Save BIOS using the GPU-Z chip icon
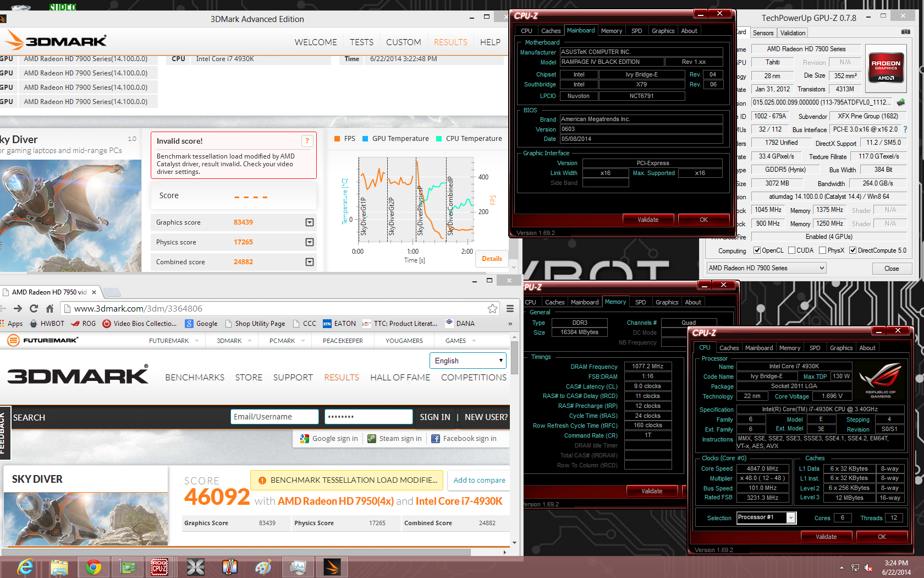This screenshot has width=924, height=578. point(901,102)
